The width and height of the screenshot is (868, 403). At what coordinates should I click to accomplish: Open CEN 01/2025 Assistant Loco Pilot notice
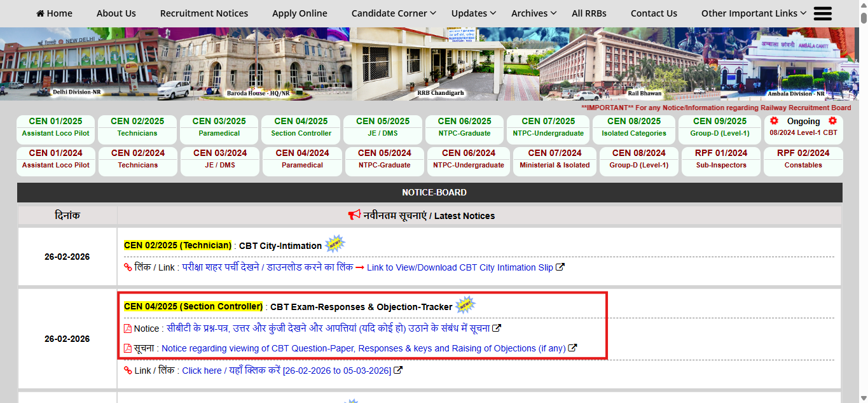(x=55, y=127)
